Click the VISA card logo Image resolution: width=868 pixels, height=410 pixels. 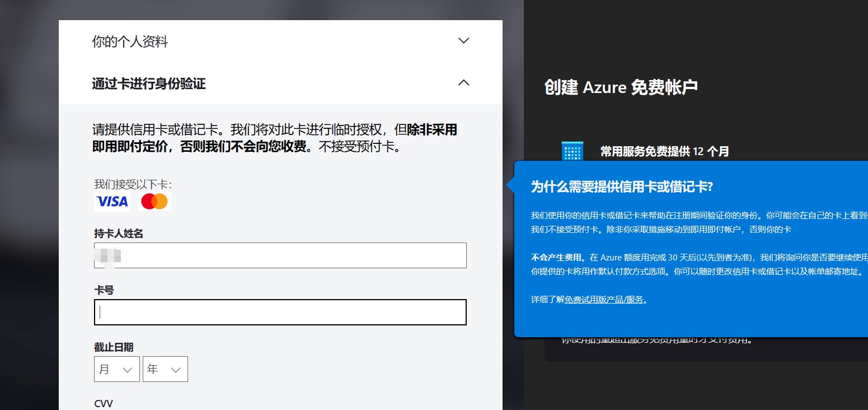click(x=112, y=202)
